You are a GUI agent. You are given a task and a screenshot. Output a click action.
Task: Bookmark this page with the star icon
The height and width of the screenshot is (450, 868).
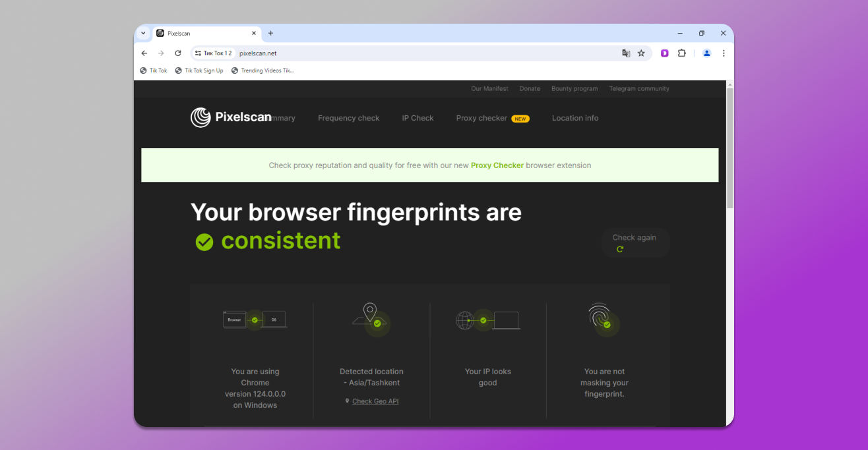(x=641, y=53)
